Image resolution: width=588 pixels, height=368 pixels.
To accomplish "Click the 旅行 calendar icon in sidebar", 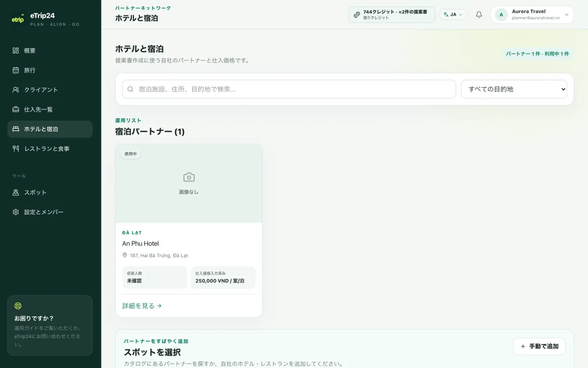I will (x=16, y=70).
